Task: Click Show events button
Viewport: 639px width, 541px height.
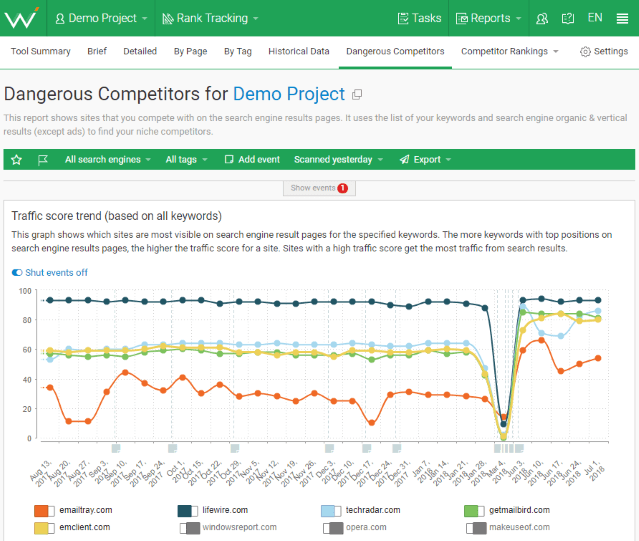Action: (319, 188)
